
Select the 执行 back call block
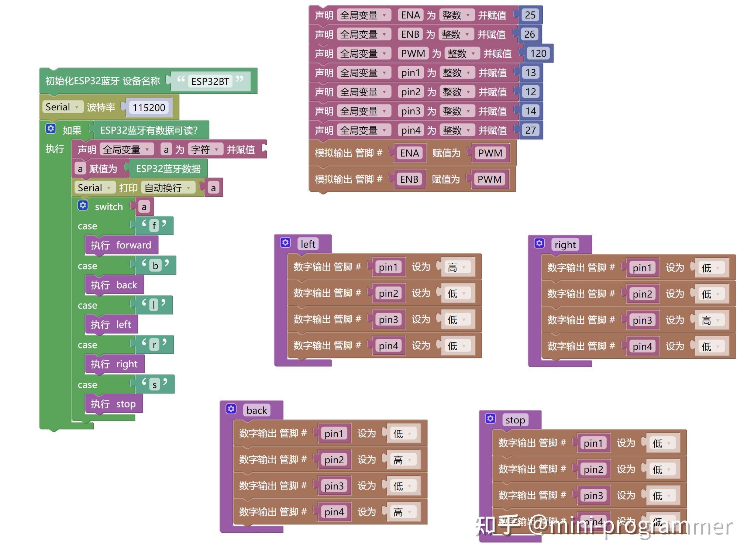pos(114,285)
